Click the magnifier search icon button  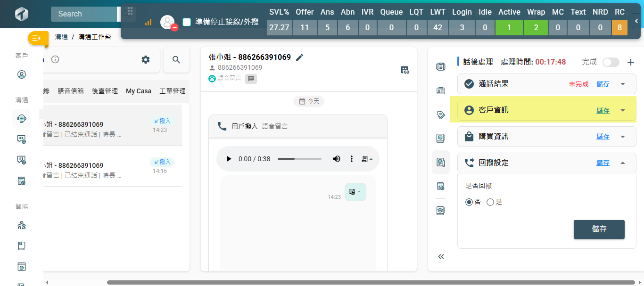[176, 59]
